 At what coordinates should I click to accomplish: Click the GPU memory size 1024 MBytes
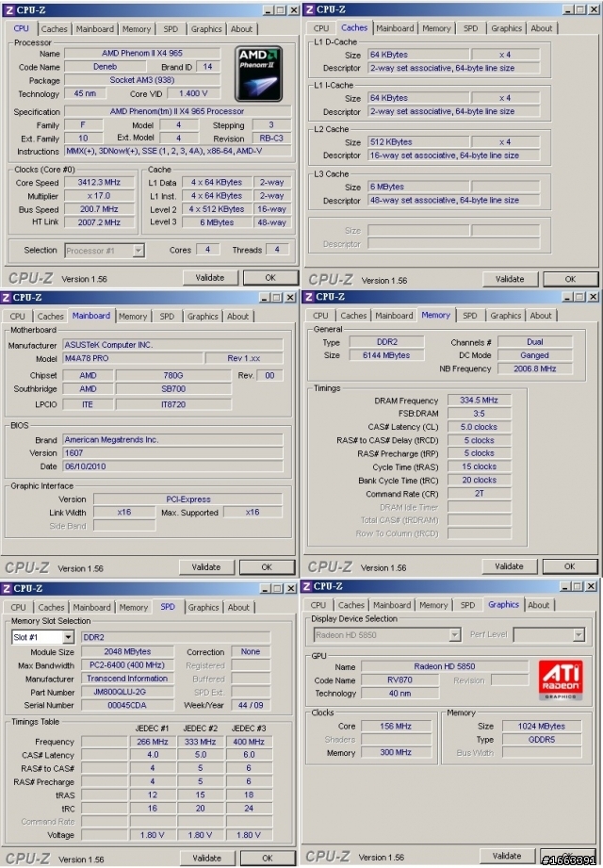pyautogui.click(x=542, y=727)
